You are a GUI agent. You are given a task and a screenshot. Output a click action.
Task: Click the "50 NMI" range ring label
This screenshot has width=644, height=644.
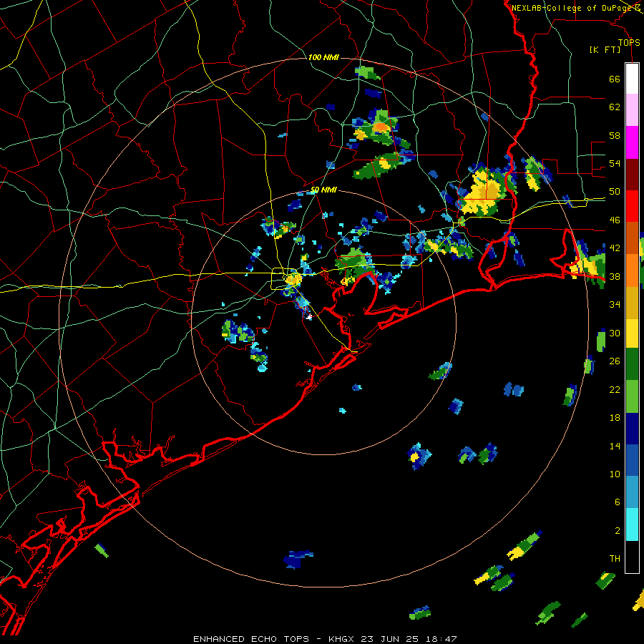[x=323, y=190]
